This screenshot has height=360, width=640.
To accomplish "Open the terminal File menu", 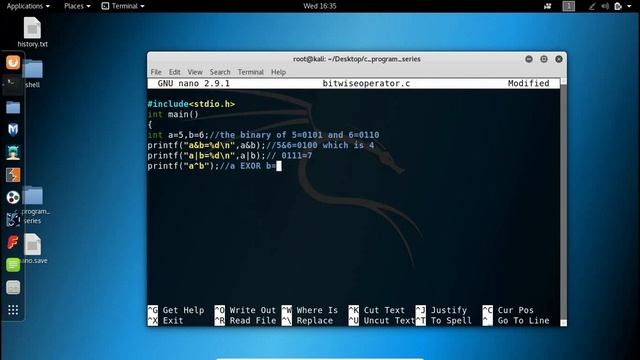I will tap(156, 72).
